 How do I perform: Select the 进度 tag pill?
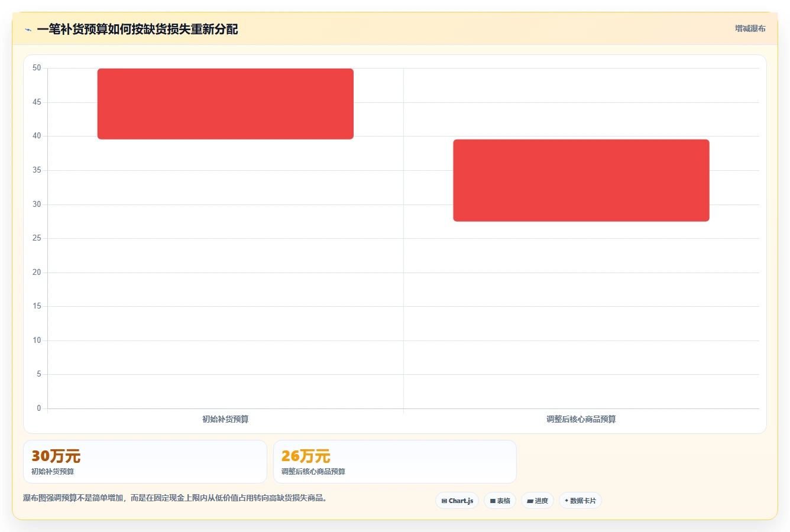[537, 501]
